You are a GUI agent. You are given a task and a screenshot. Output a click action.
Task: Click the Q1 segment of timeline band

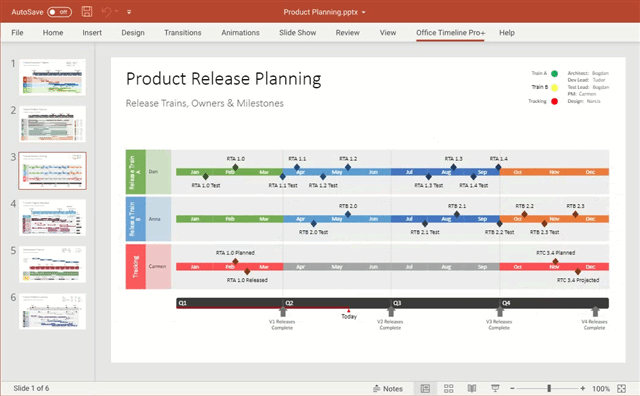tap(229, 303)
